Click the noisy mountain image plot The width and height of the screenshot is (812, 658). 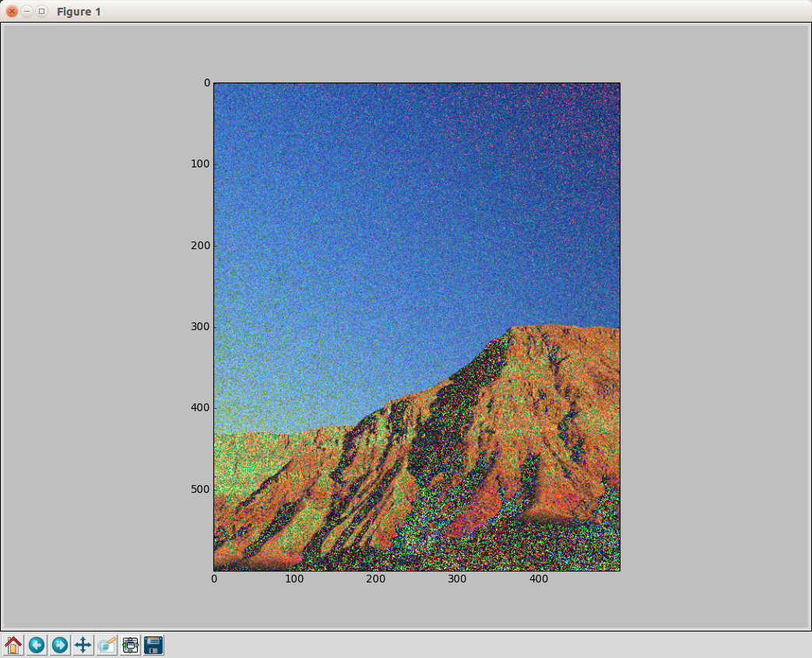(417, 327)
